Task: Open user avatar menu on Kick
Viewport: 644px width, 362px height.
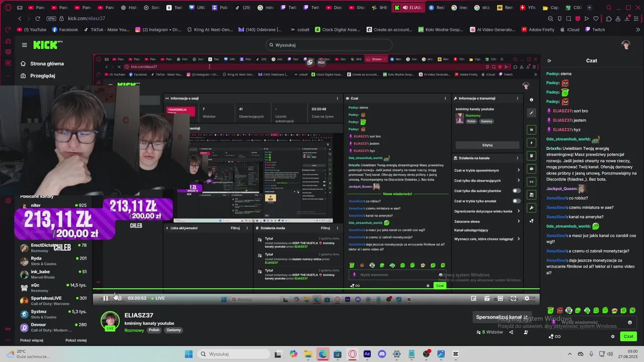Action: pos(626,45)
